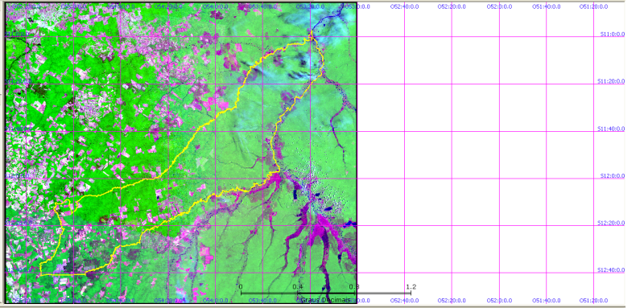This screenshot has width=644, height=308.
Task: Click the O52:20:0.0 longitude label at top
Action: point(452,7)
